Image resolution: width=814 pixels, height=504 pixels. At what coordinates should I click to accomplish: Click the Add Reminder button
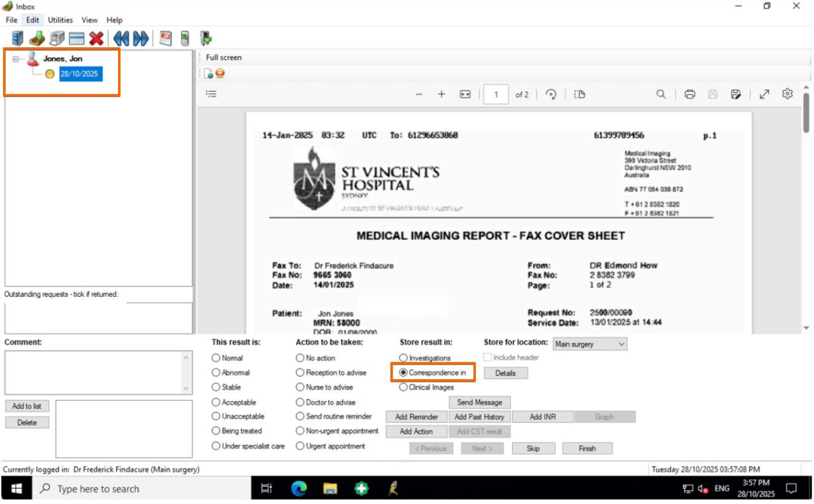pyautogui.click(x=417, y=417)
